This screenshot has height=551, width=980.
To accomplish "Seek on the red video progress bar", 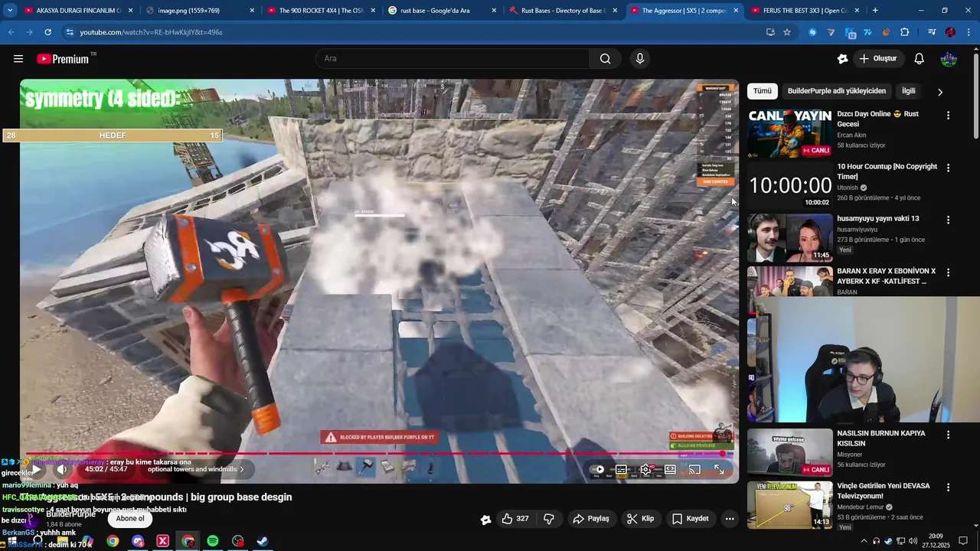I will 380,454.
